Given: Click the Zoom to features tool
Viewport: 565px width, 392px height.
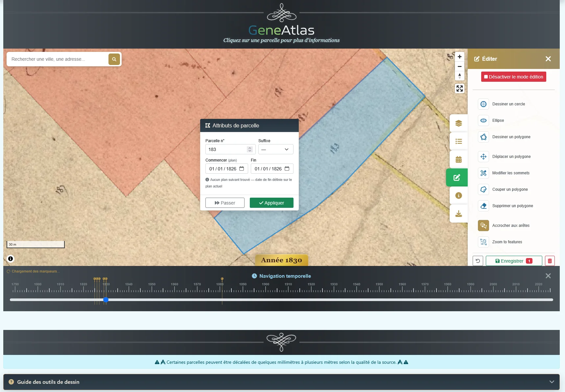Looking at the screenshot, I should point(483,242).
